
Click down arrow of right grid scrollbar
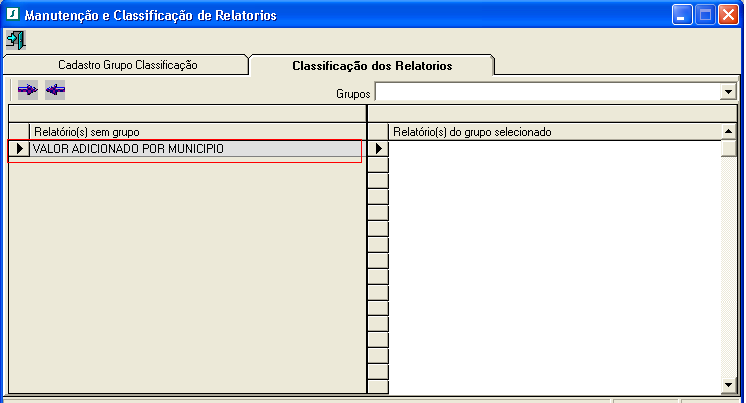[x=728, y=385]
